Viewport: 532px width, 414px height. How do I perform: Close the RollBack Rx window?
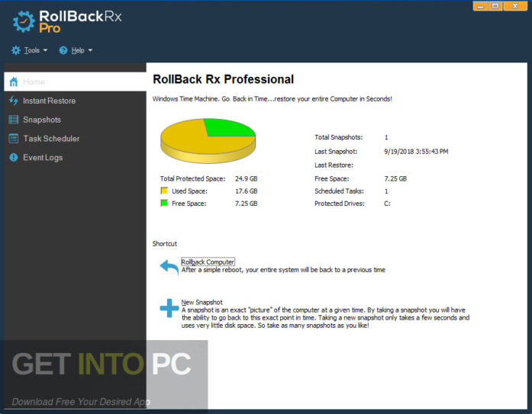coord(515,6)
